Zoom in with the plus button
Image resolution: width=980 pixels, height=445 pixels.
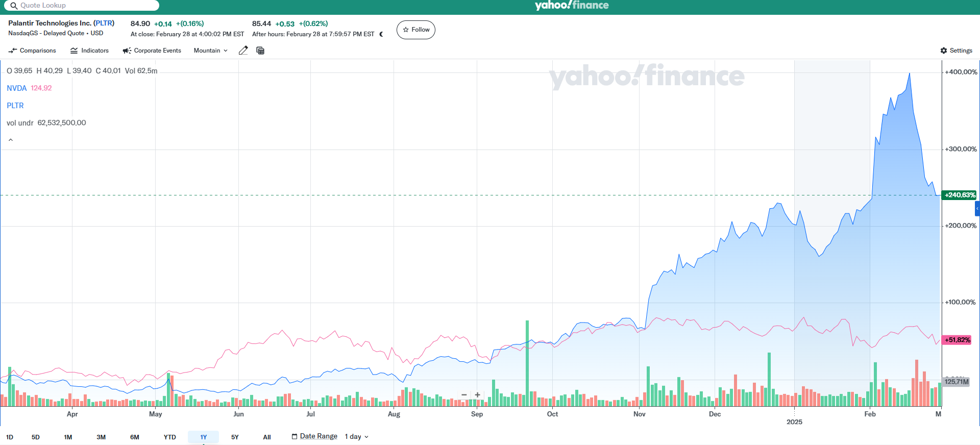[477, 395]
